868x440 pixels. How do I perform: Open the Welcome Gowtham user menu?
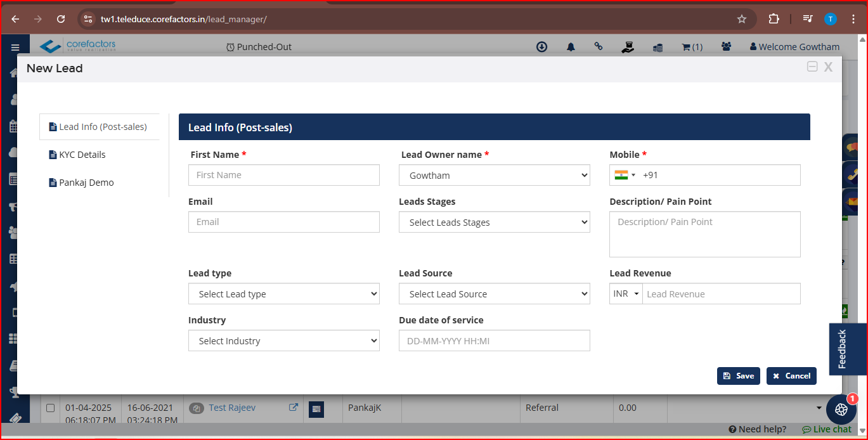tap(794, 47)
